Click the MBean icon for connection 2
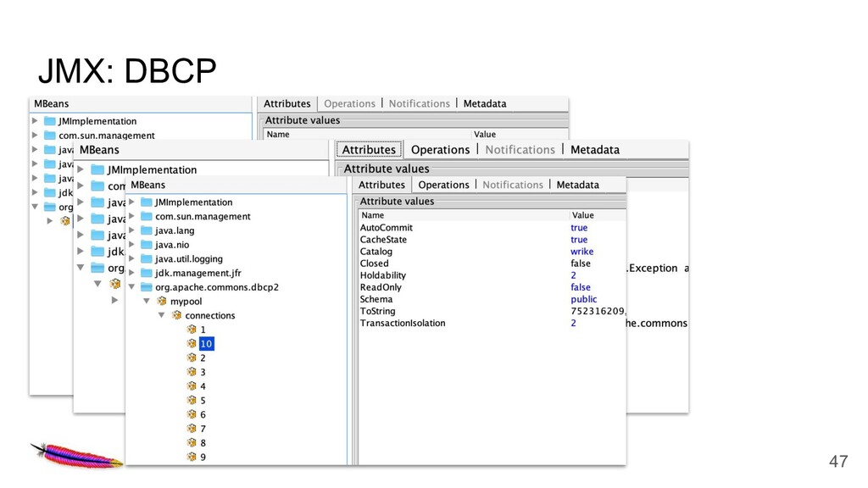This screenshot has width=868, height=488. [x=192, y=358]
